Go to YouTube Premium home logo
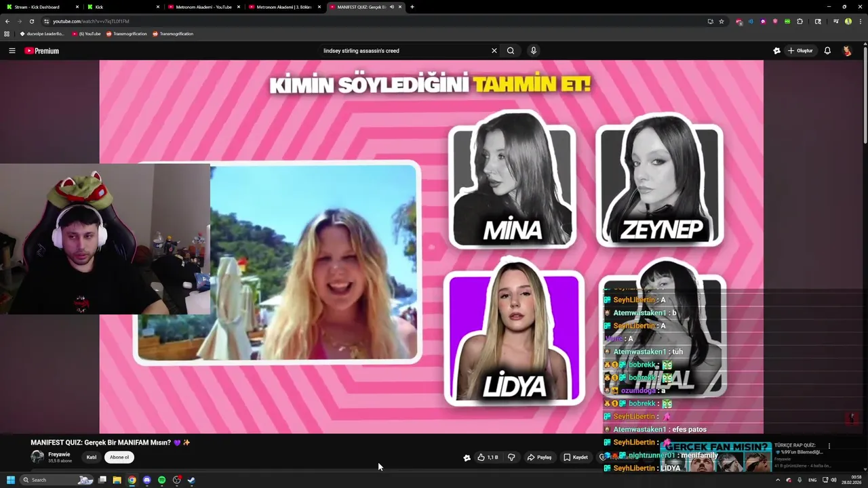 (x=42, y=51)
